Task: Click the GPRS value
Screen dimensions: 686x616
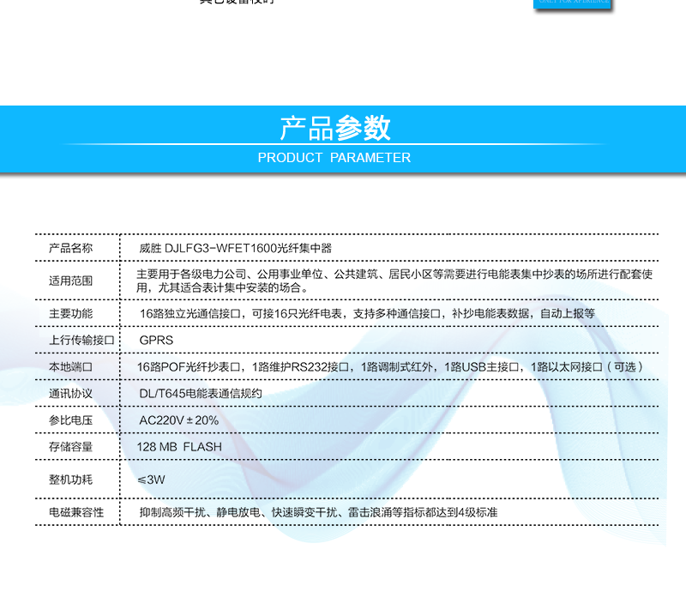Action: 156,341
